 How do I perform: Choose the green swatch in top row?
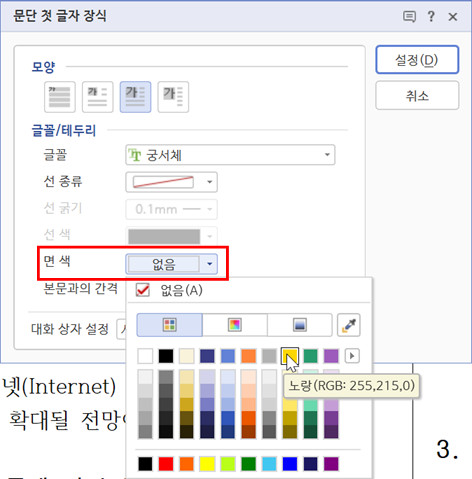[x=310, y=356]
